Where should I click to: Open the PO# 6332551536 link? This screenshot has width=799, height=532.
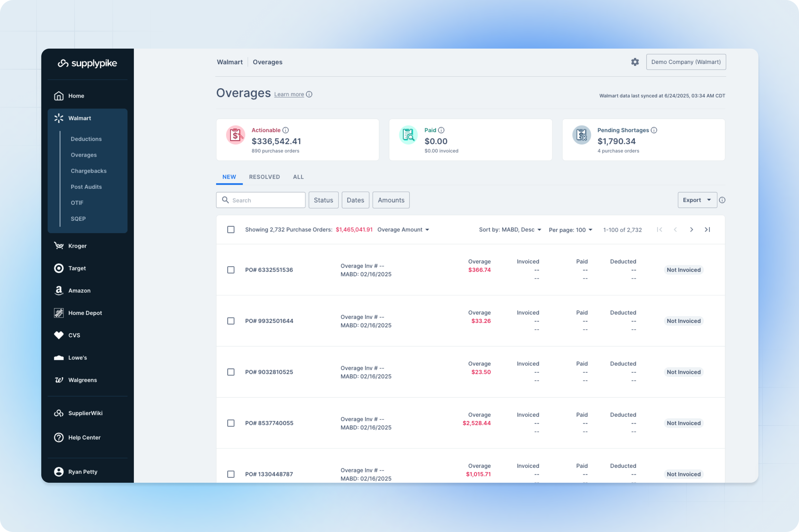point(269,270)
